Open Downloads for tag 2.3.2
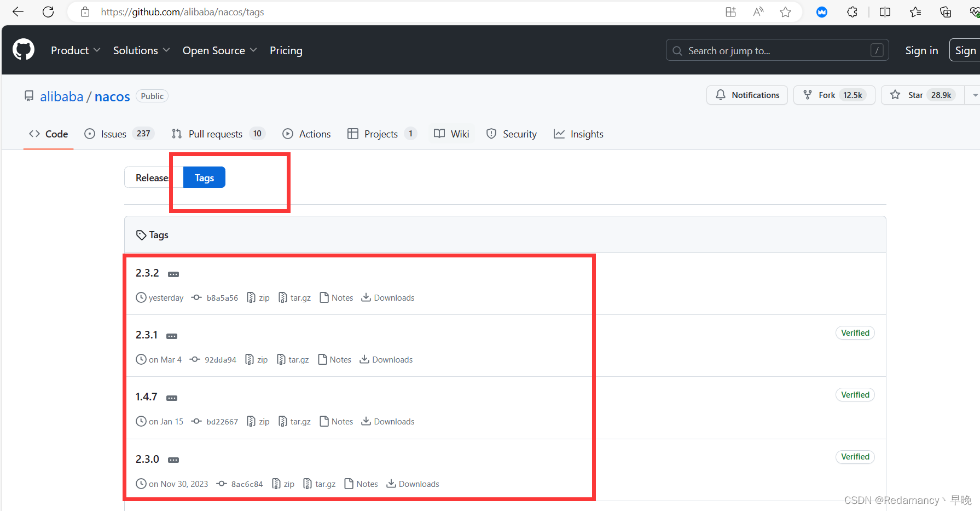The width and height of the screenshot is (980, 511). point(388,298)
